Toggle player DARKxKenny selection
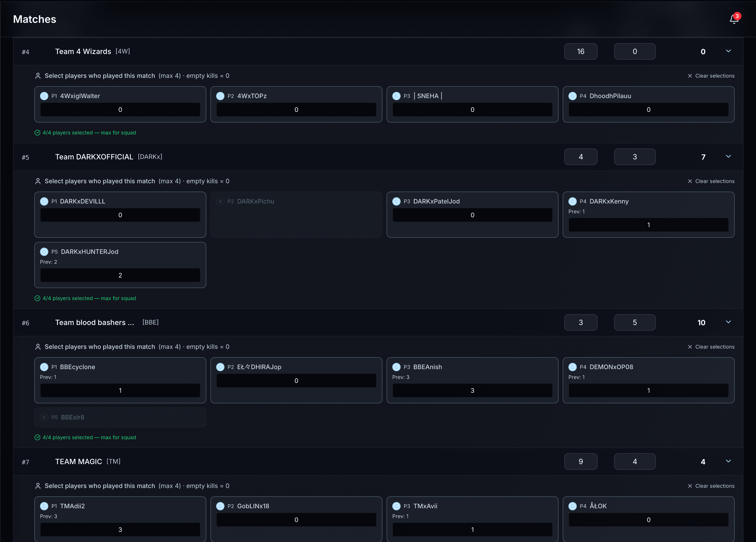 pos(572,201)
